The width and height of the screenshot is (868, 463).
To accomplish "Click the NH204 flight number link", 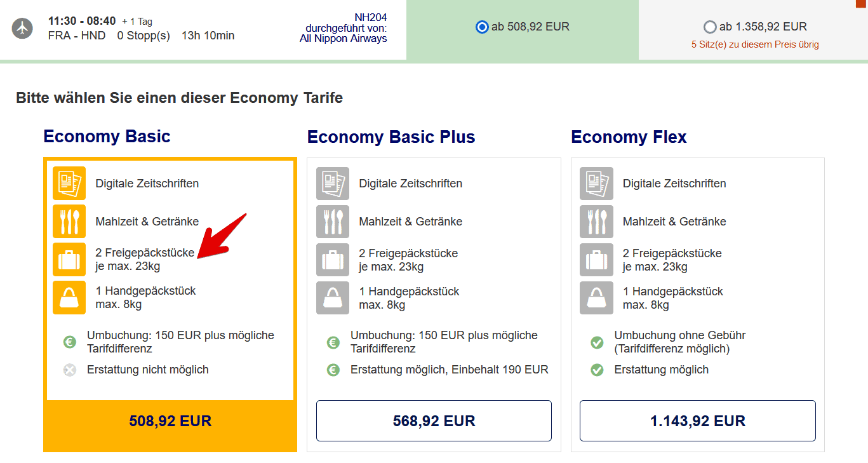I will [370, 17].
